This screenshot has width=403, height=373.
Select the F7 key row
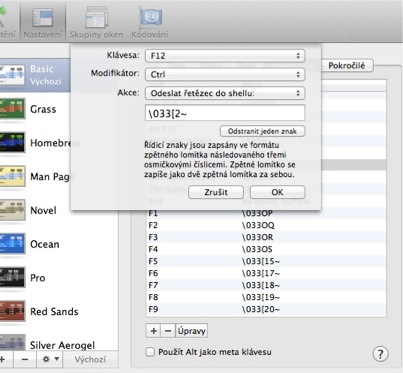click(266, 285)
